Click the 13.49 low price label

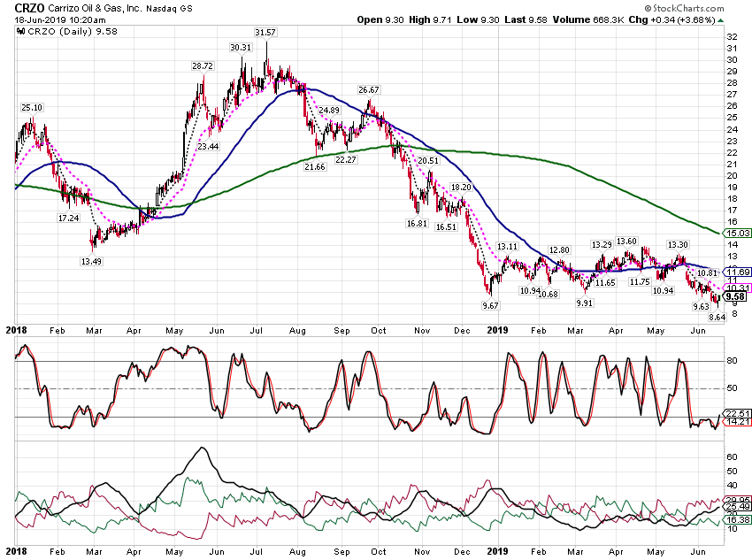(x=91, y=262)
